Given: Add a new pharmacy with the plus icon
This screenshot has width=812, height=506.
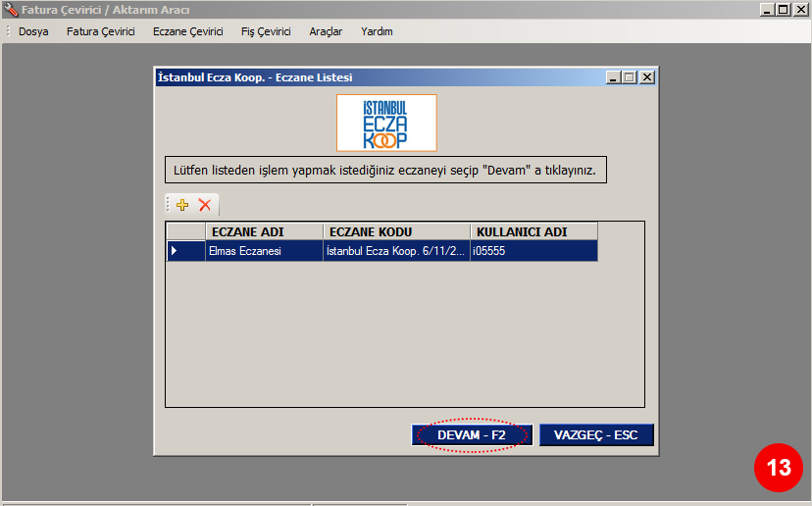Looking at the screenshot, I should pyautogui.click(x=182, y=205).
